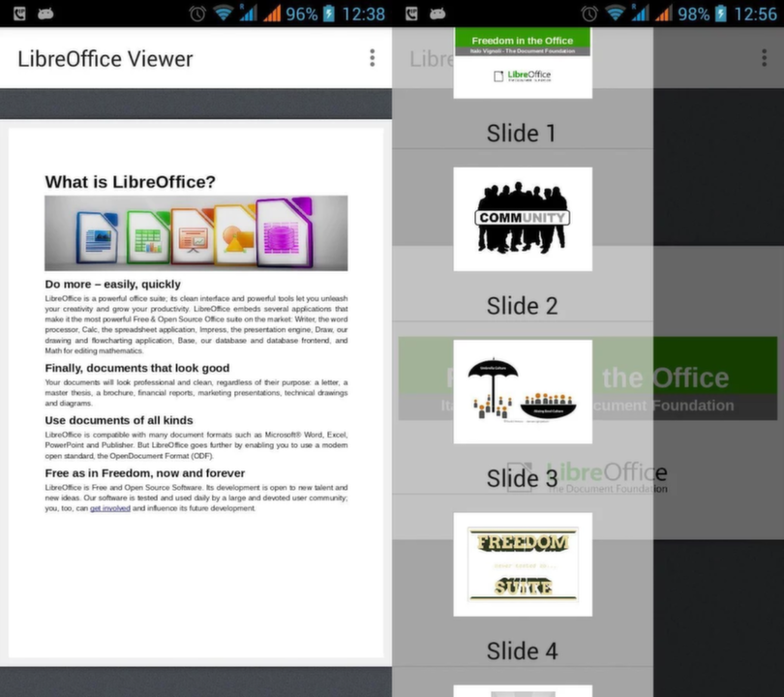Tap the 98% battery percentage
The image size is (784, 697).
(693, 14)
